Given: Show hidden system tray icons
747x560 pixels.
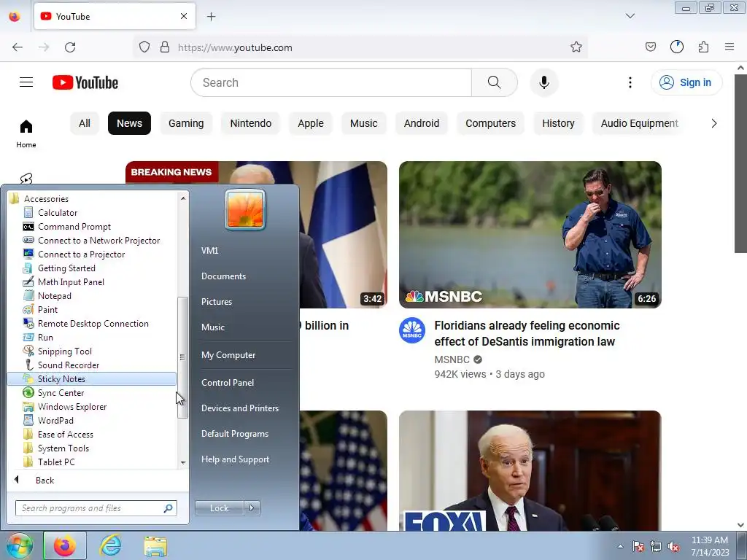Looking at the screenshot, I should (x=620, y=546).
